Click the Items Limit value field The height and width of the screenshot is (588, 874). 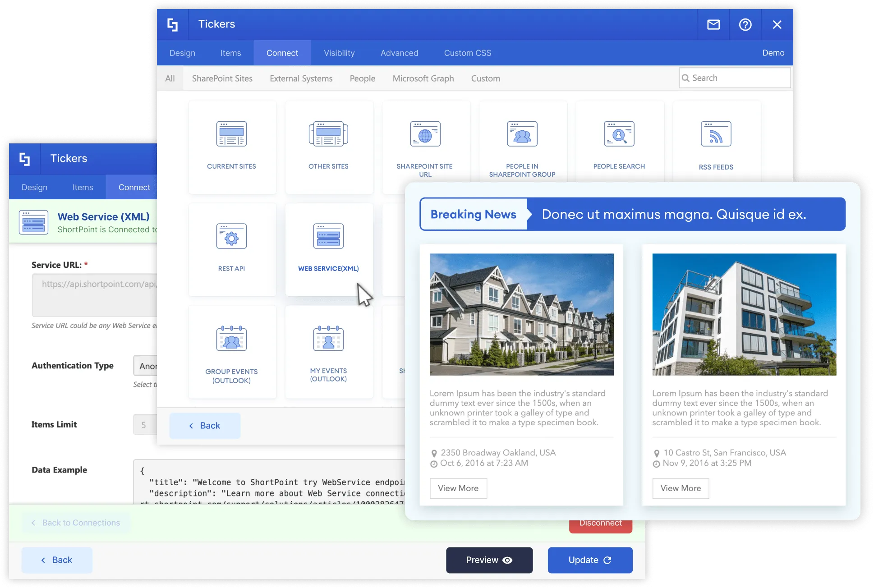coord(144,424)
